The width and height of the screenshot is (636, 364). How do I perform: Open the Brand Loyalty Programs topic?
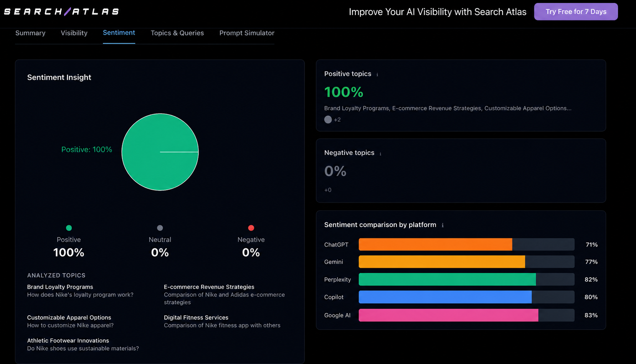tap(60, 287)
